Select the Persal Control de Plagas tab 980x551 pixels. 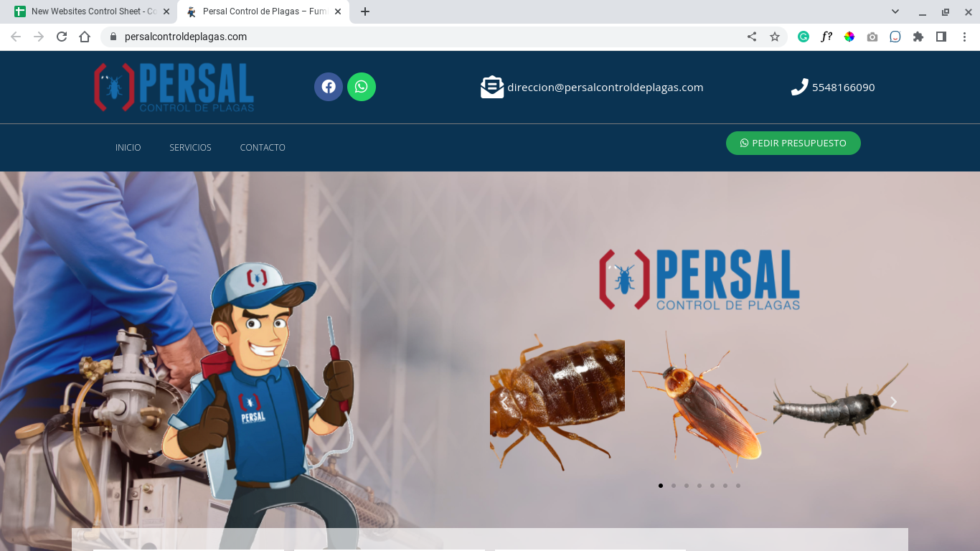[263, 11]
